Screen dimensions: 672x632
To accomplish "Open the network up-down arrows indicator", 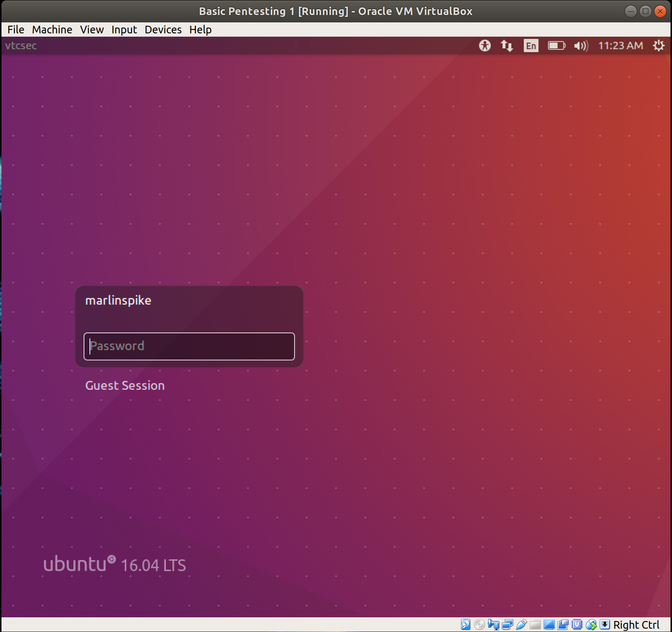I will (x=507, y=46).
